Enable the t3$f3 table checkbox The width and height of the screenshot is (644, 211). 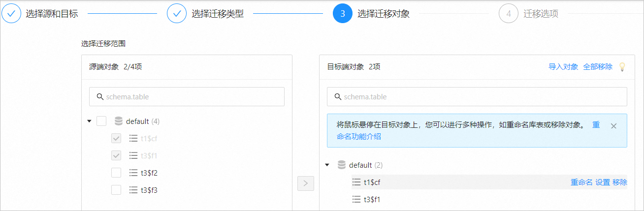(x=116, y=190)
